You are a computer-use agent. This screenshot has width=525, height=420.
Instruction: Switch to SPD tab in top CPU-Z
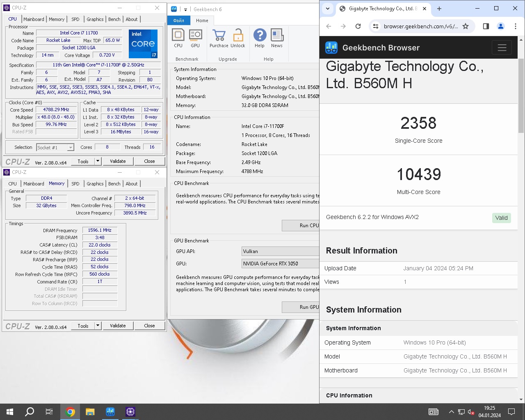coord(75,19)
